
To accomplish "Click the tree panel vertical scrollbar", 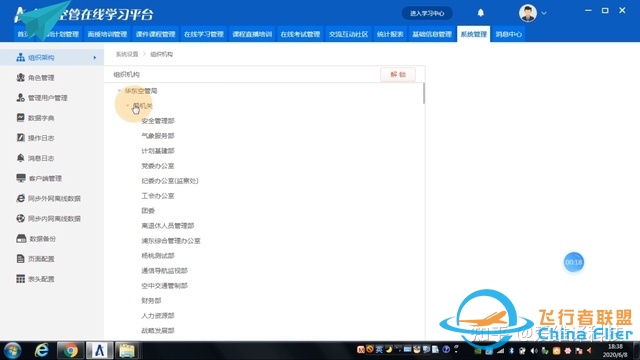I will [424, 93].
